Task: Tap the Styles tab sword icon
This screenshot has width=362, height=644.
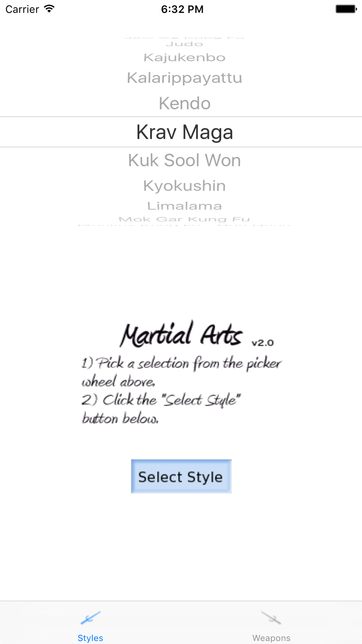Action: [x=90, y=618]
